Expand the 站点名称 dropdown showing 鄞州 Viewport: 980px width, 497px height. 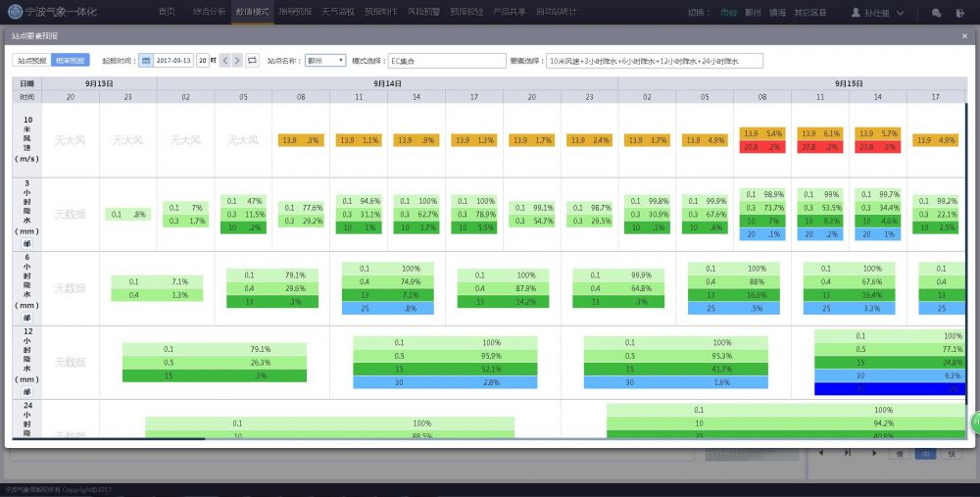pyautogui.click(x=325, y=61)
